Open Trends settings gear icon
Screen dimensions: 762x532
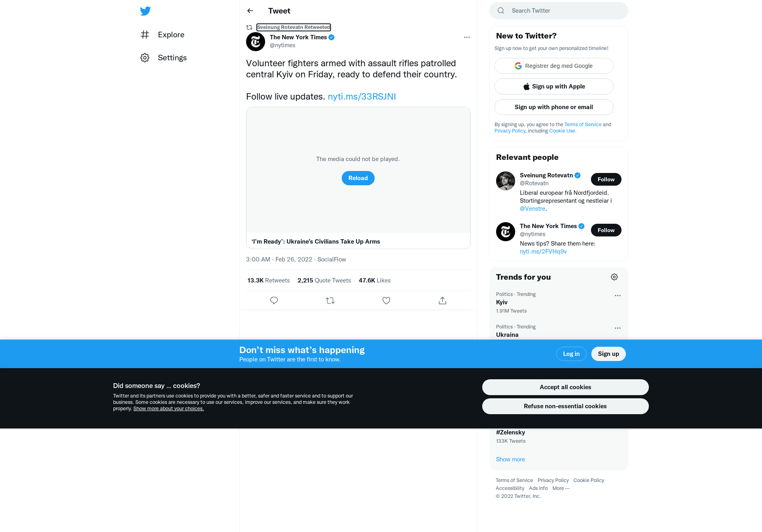(614, 277)
